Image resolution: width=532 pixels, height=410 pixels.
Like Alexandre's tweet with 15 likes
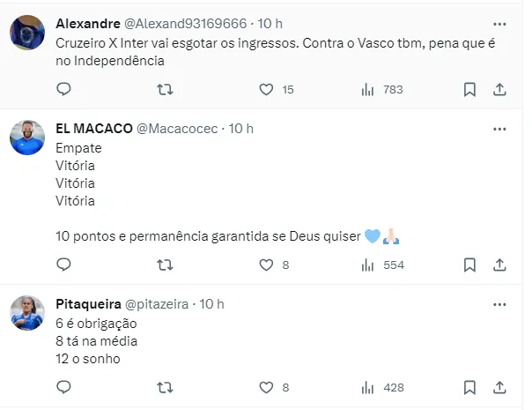[267, 89]
